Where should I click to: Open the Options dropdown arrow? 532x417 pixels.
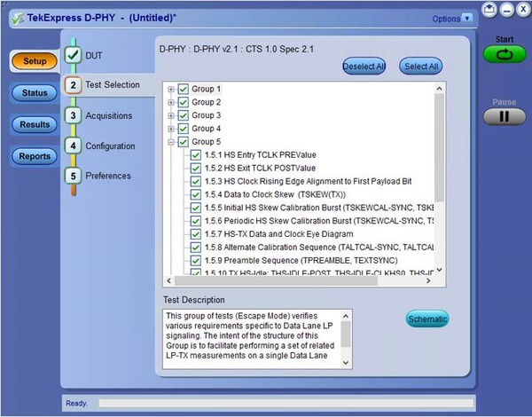coord(467,19)
